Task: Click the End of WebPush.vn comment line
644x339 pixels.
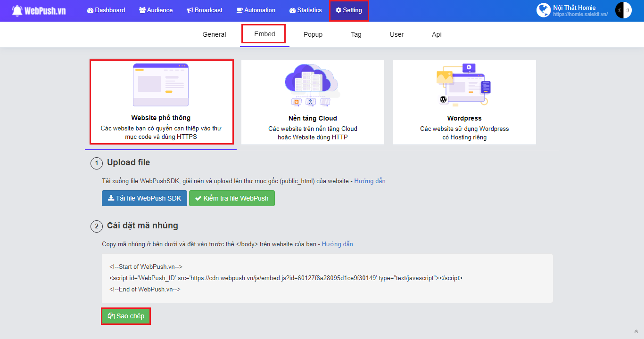Action: tap(145, 290)
